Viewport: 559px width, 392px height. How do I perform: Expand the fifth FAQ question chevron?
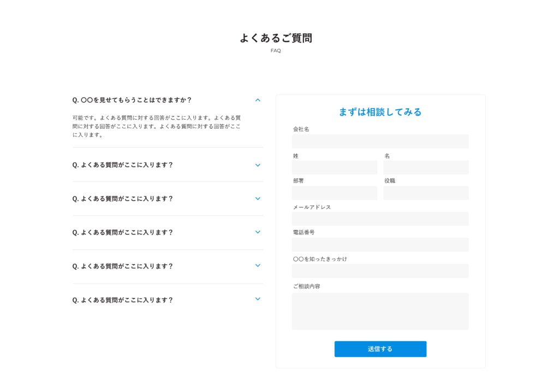258,266
